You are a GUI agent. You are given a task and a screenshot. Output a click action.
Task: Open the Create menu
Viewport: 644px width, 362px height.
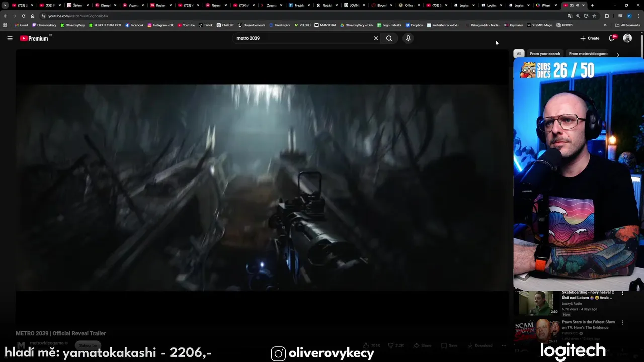click(x=589, y=38)
